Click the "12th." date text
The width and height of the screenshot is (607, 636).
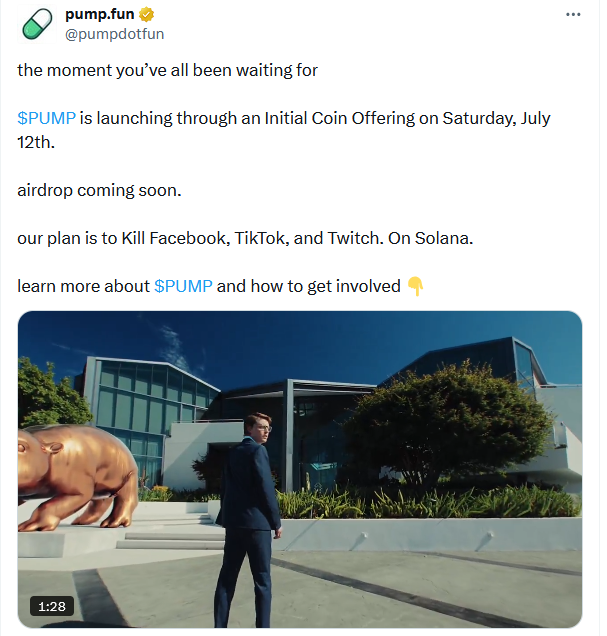[38, 142]
